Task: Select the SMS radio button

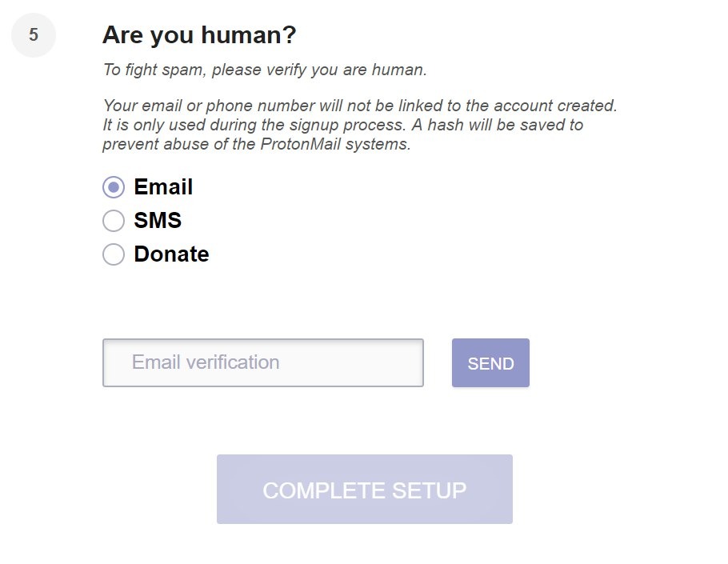Action: (114, 221)
